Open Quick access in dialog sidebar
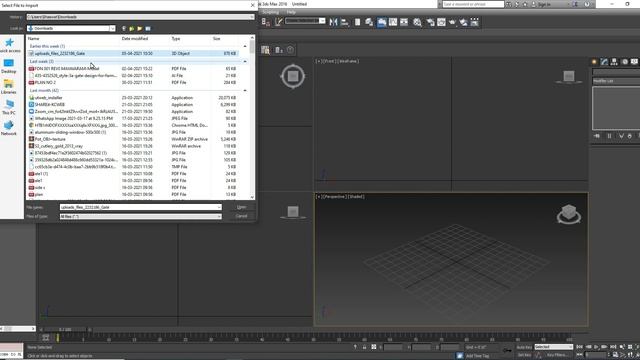Screen dimensions: 640x360 tap(9, 45)
